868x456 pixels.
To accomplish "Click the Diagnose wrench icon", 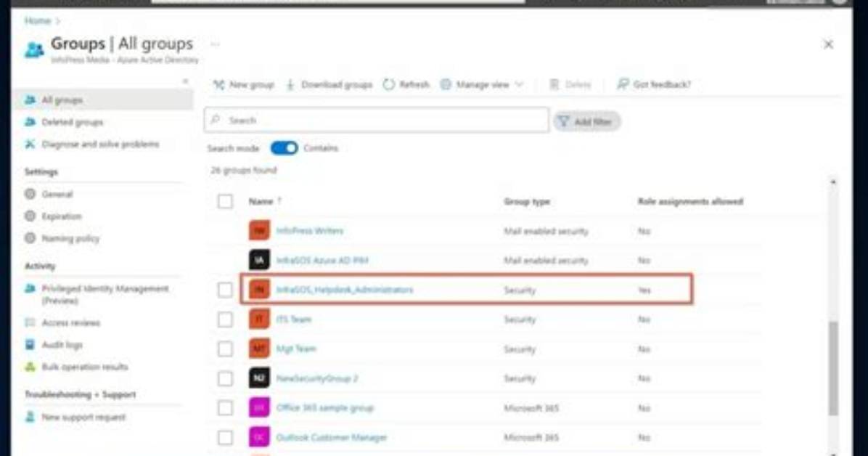I will 30,144.
